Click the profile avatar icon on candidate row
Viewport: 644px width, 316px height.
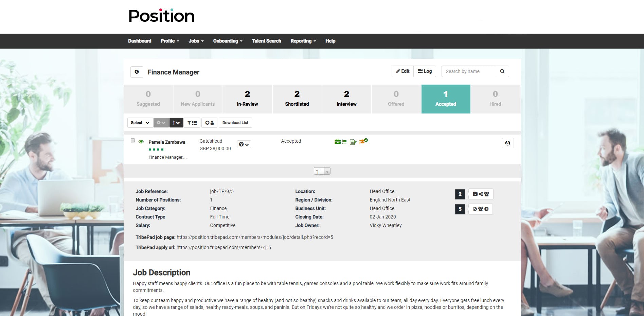coord(507,143)
